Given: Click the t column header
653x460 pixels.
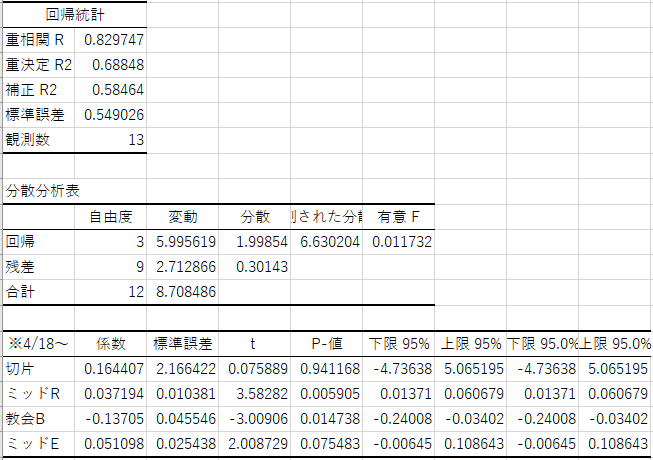Looking at the screenshot, I should (x=254, y=344).
